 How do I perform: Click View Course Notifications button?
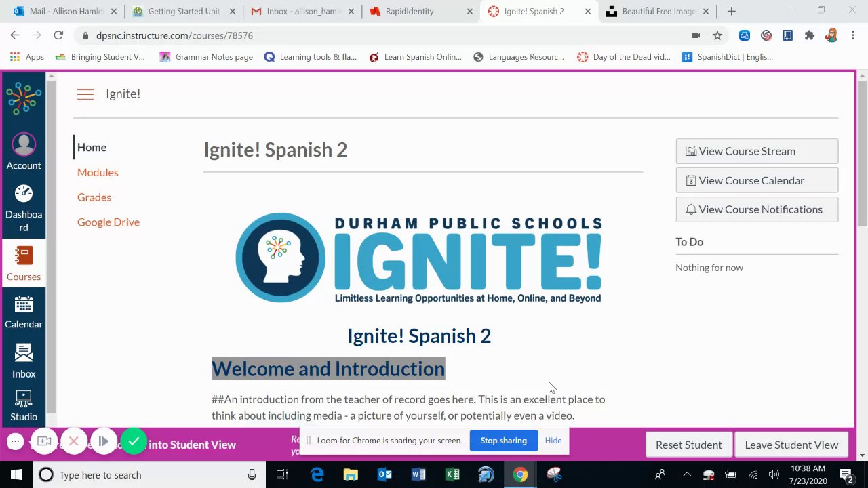(x=757, y=209)
